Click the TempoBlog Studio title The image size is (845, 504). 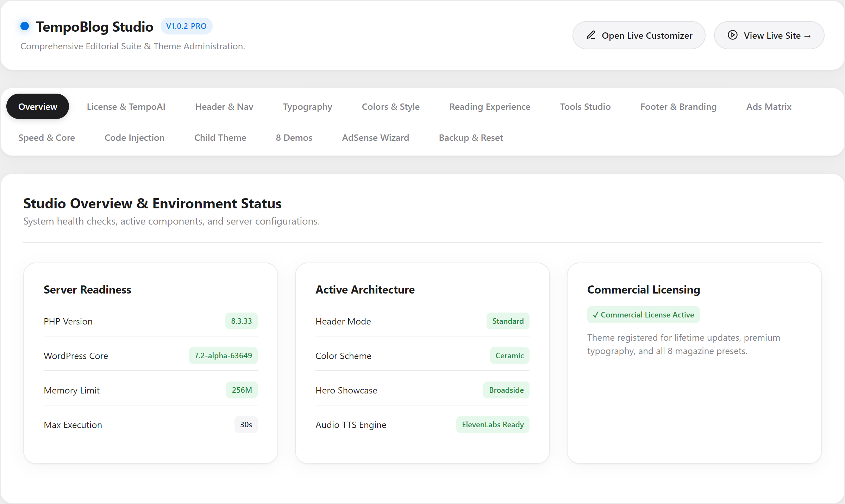coord(94,27)
